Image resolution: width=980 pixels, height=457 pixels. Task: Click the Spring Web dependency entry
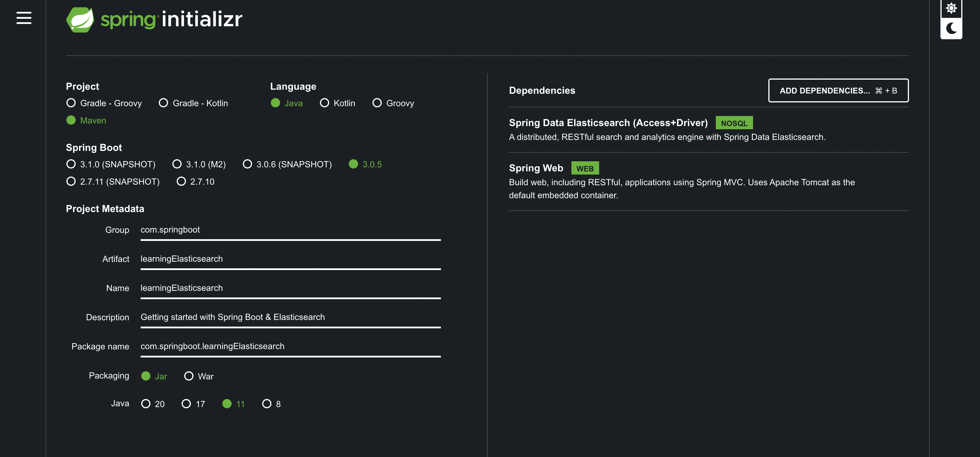tap(536, 168)
